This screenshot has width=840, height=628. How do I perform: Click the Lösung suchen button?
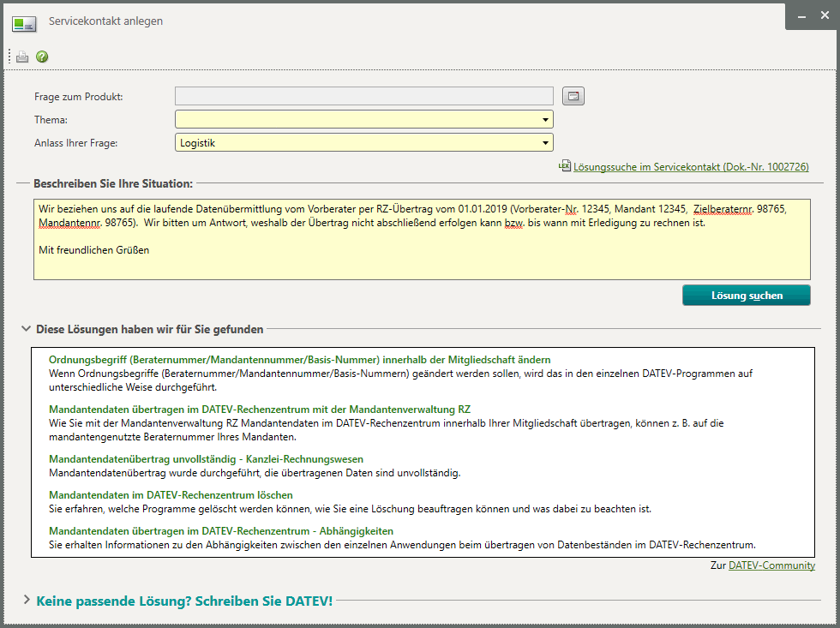pos(747,296)
